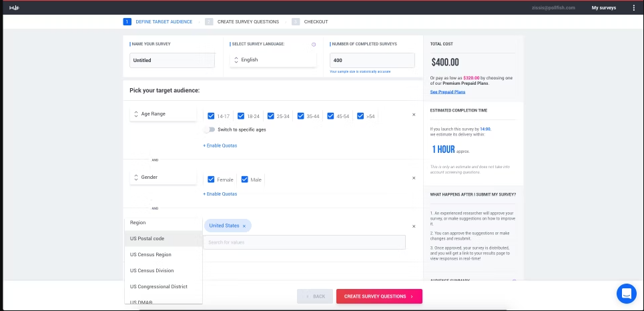Uncheck the 18-24 age checkbox
This screenshot has height=311, width=644.
(x=241, y=116)
